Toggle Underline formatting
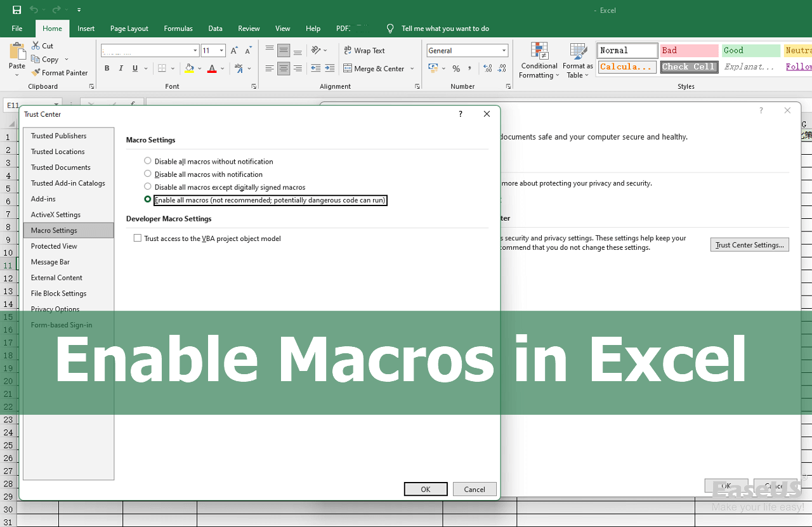Viewport: 812px width, 527px height. pos(135,68)
